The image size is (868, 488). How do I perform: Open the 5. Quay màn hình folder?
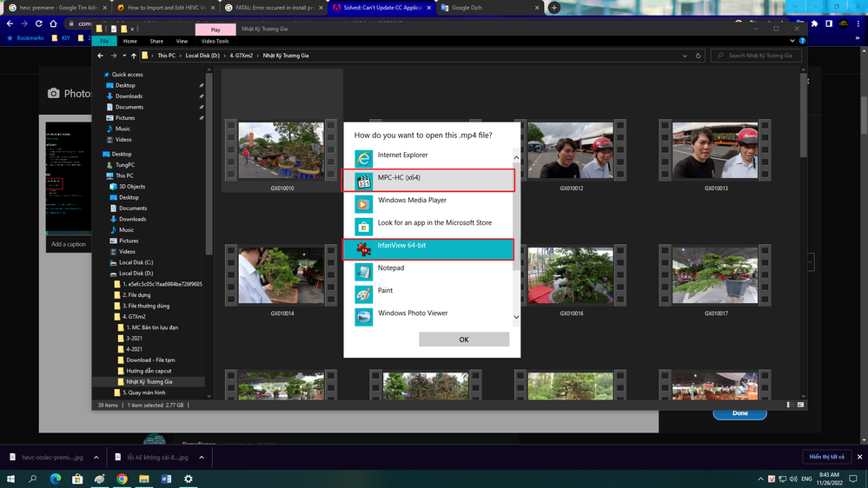[x=143, y=392]
